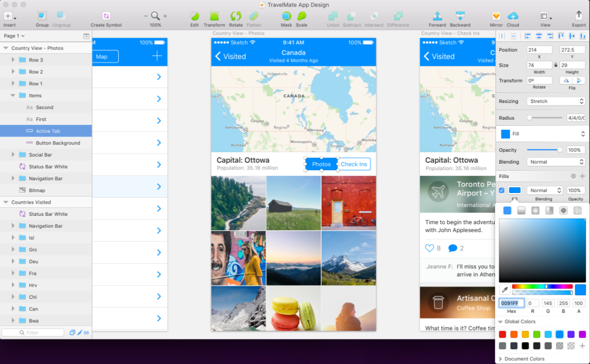Open the Insert tool menu

[x=9, y=16]
